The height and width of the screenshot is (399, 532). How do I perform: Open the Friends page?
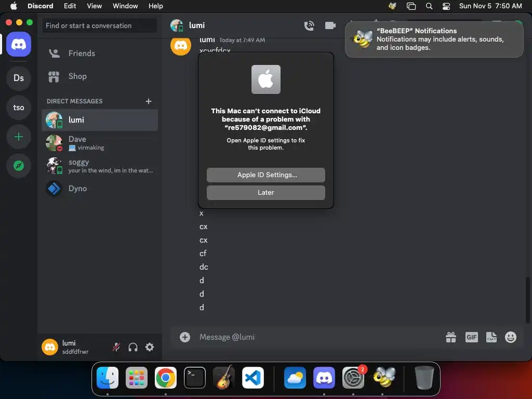[100, 54]
